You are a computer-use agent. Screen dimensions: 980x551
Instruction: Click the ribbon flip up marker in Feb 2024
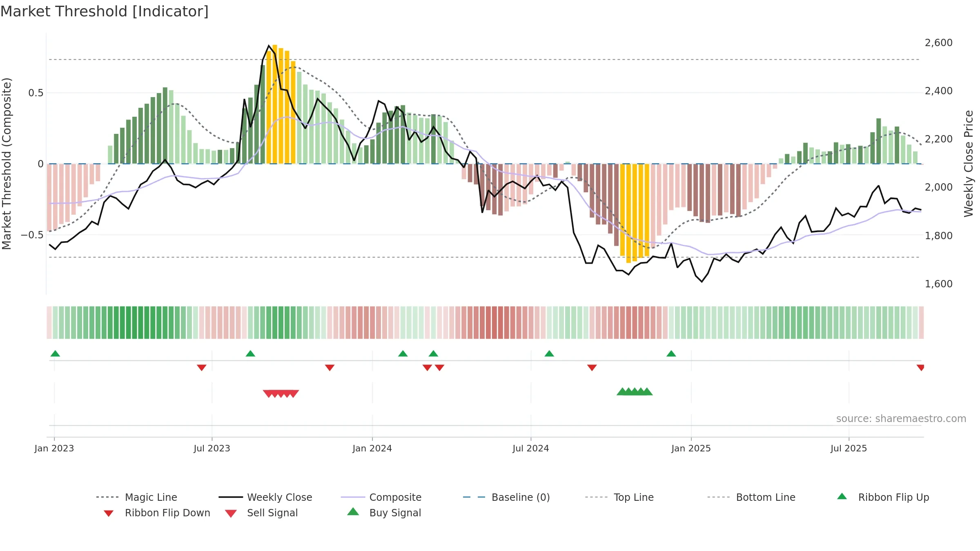pyautogui.click(x=403, y=353)
